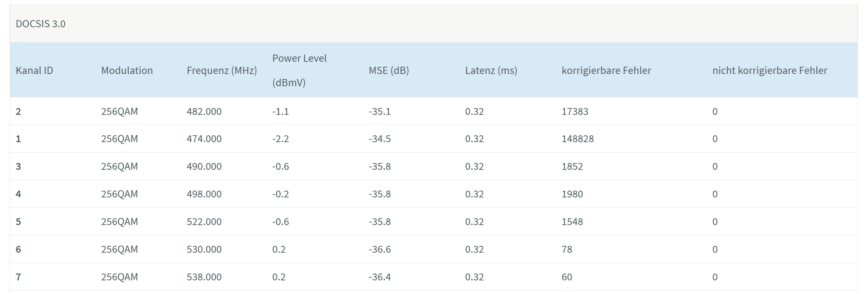868x294 pixels.
Task: Click correctable error count 148828
Action: 578,139
